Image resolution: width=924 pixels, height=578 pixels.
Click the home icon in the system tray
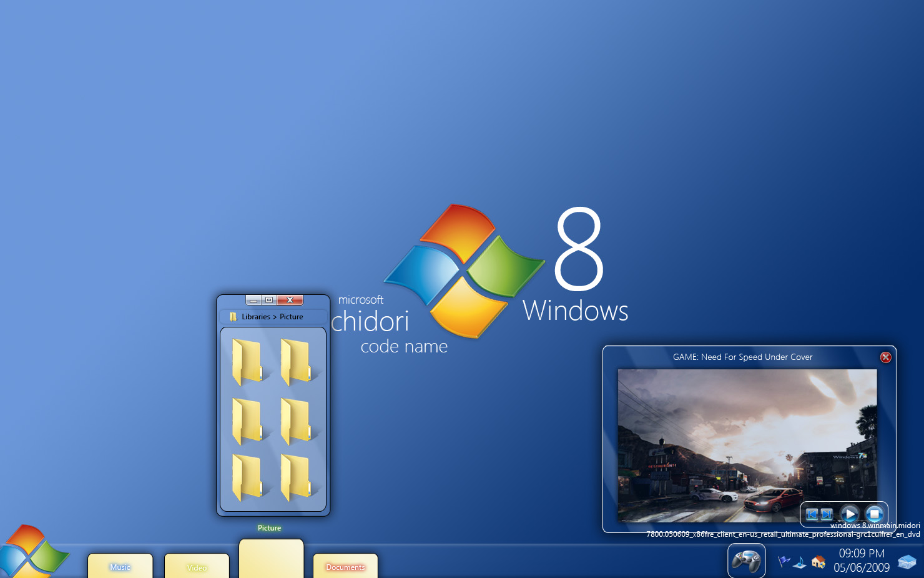[x=818, y=562]
